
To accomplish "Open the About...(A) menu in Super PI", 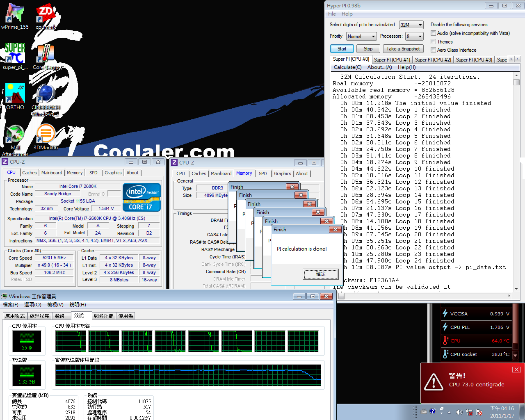I will (380, 67).
